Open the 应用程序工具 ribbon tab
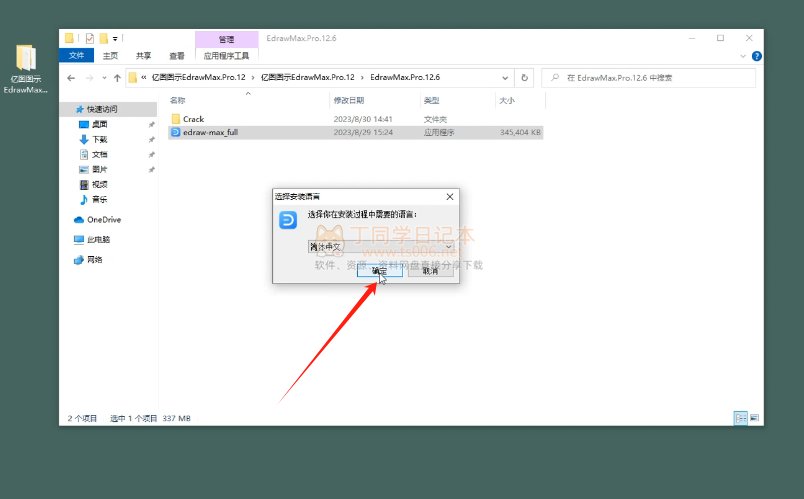The image size is (804, 499). pos(227,55)
